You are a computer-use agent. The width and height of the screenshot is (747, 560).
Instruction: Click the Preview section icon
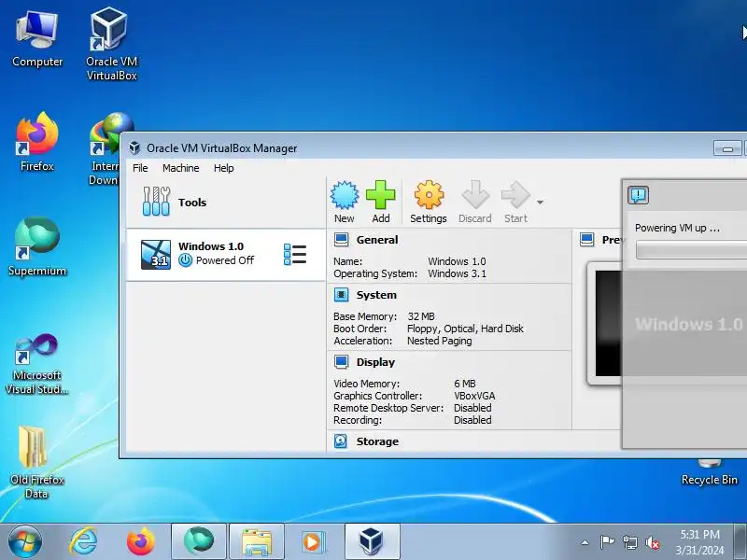point(587,240)
